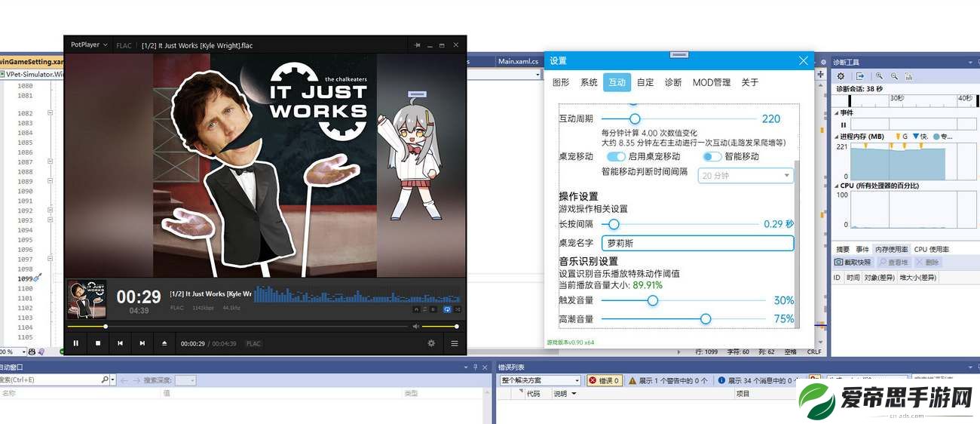Click the 删除 button in diagnostics
This screenshot has height=424, width=980.
click(x=927, y=263)
